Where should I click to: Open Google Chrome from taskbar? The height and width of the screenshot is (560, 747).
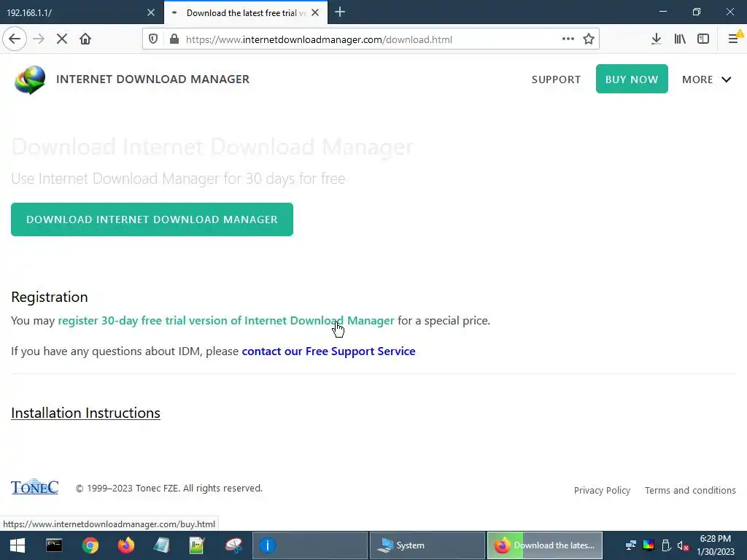pyautogui.click(x=90, y=545)
